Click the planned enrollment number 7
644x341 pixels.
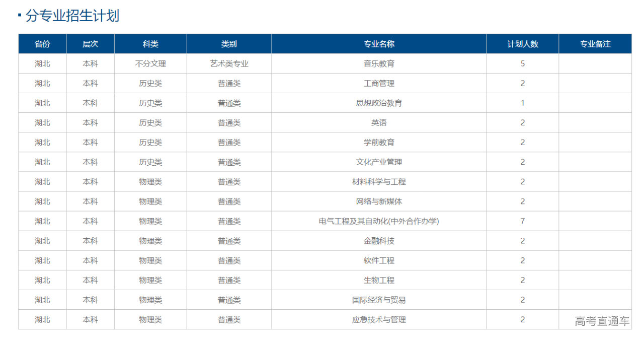522,221
